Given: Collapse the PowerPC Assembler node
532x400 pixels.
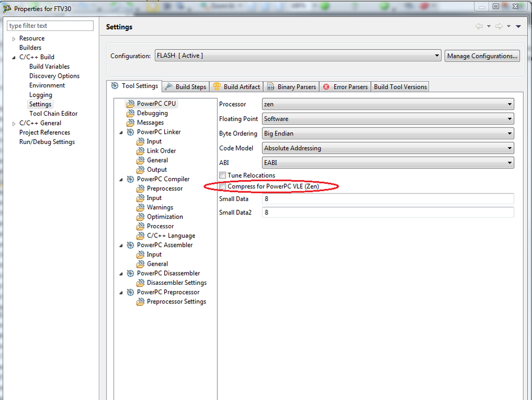Looking at the screenshot, I should click(121, 245).
